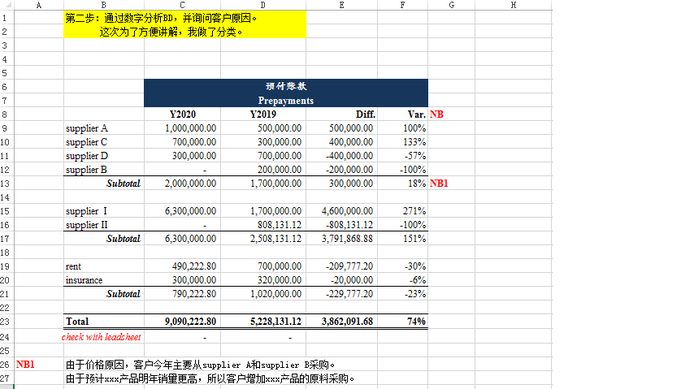Select the supplier A cell
Image resolution: width=673 pixels, height=389 pixels.
point(104,128)
